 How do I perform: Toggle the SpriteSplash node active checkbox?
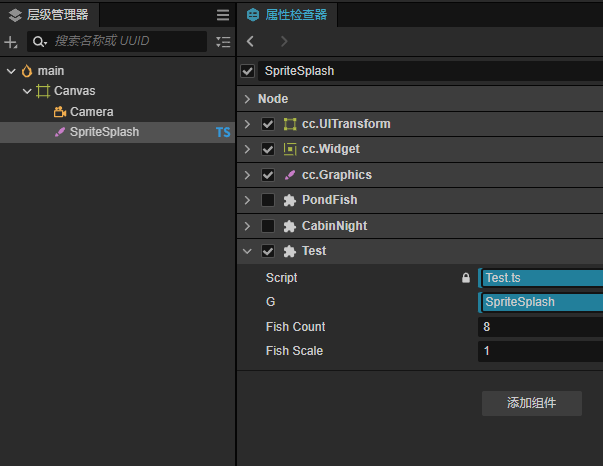pyautogui.click(x=247, y=71)
